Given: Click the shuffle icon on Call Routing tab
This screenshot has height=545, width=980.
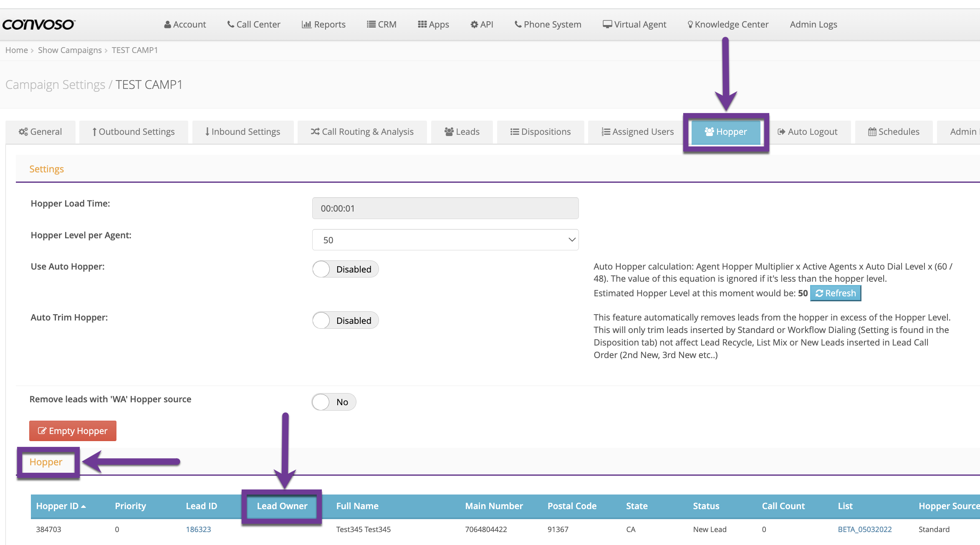Looking at the screenshot, I should 315,132.
